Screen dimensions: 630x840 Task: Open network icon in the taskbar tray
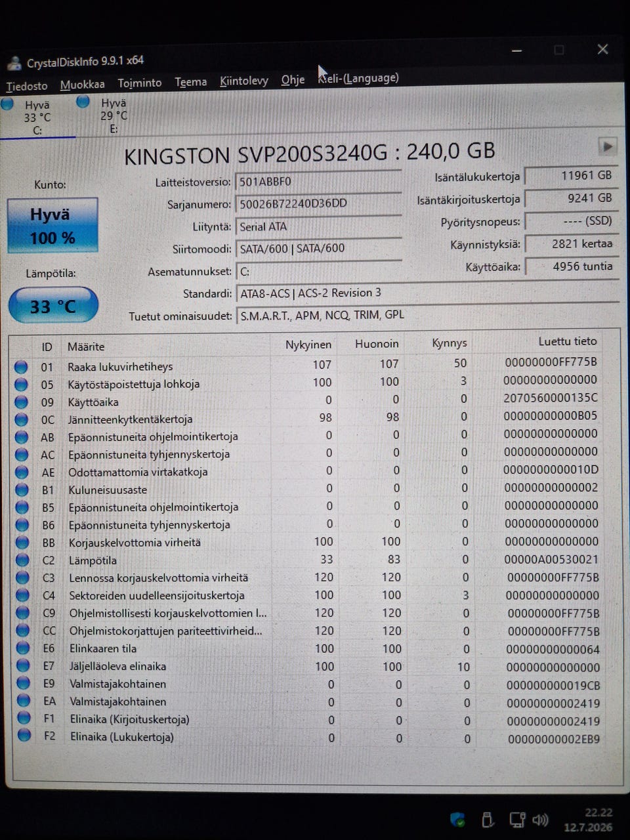coord(516,820)
